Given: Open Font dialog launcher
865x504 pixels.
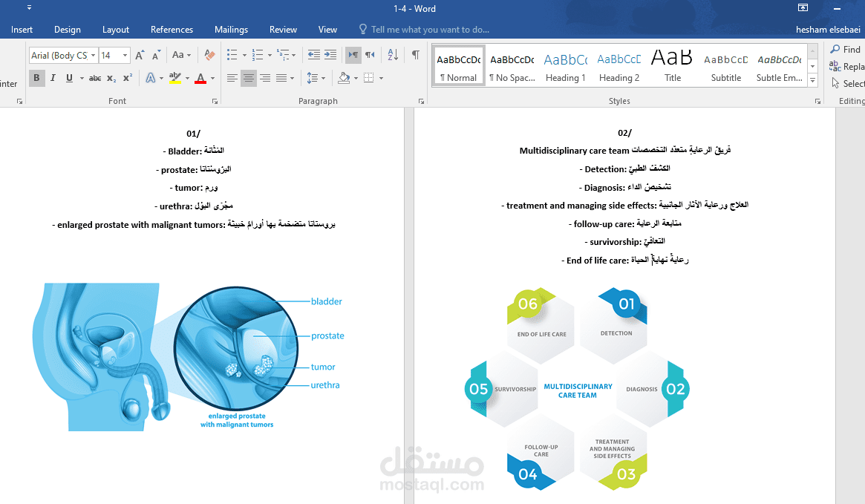Looking at the screenshot, I should coord(215,102).
